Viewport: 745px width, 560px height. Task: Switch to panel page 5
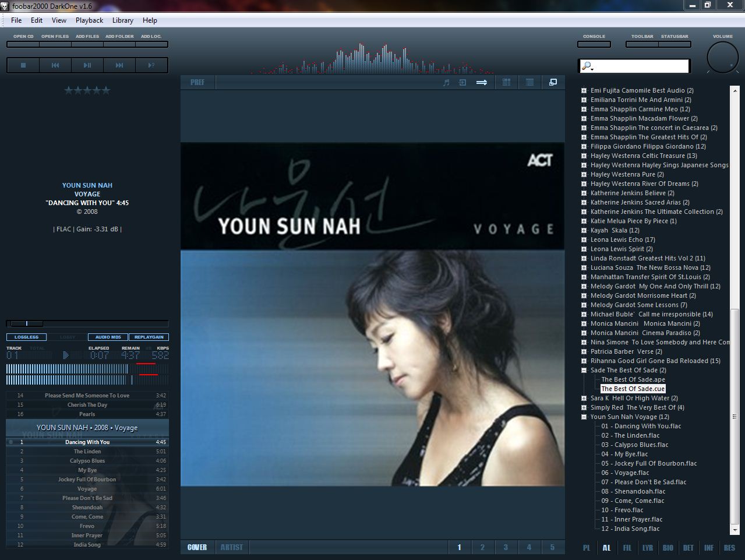coord(552,547)
